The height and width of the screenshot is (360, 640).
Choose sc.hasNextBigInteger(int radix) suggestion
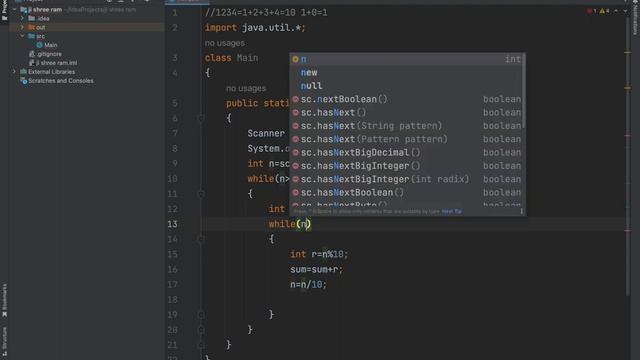click(x=407, y=179)
